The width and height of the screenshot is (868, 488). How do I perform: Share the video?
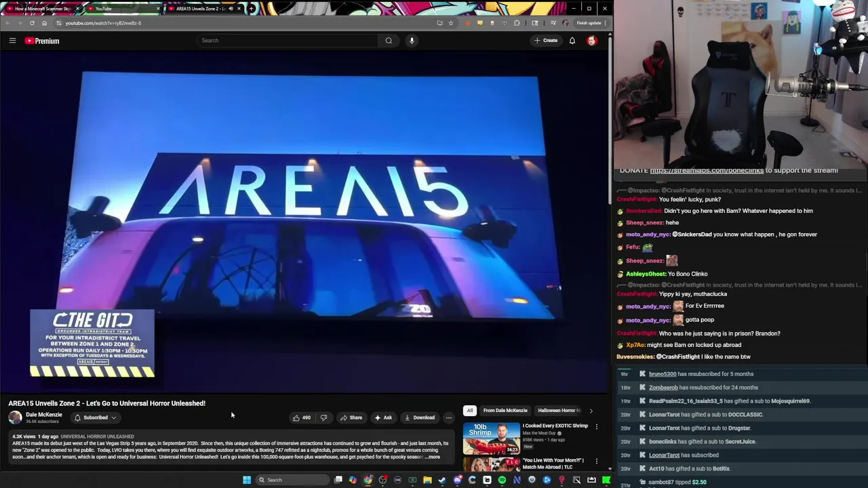coord(351,418)
